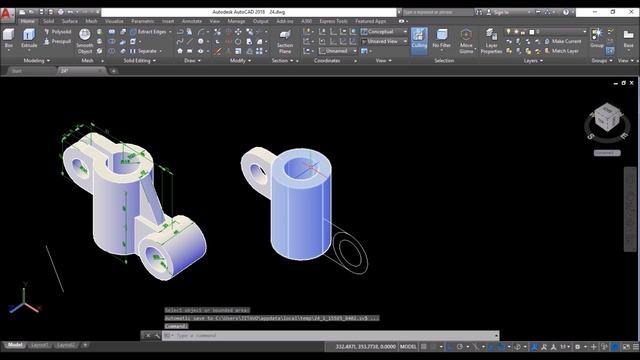
Task: Click the Help question mark icon
Action: (x=566, y=12)
